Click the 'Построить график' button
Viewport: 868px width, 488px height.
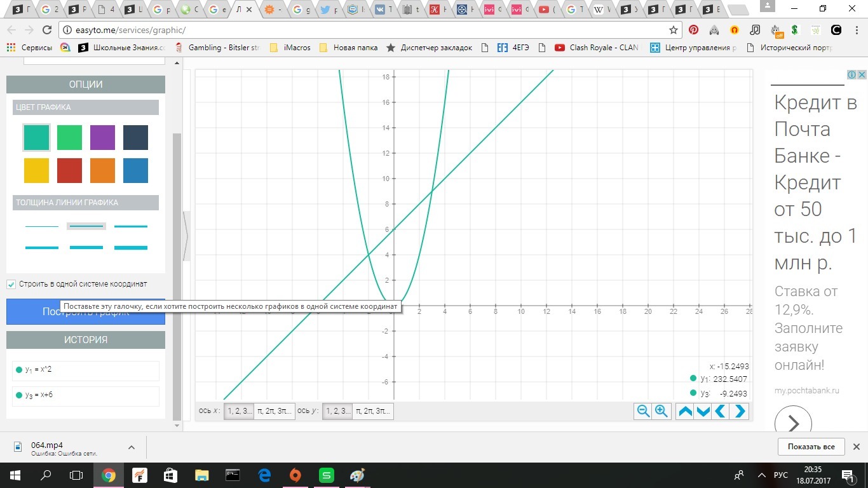click(86, 312)
